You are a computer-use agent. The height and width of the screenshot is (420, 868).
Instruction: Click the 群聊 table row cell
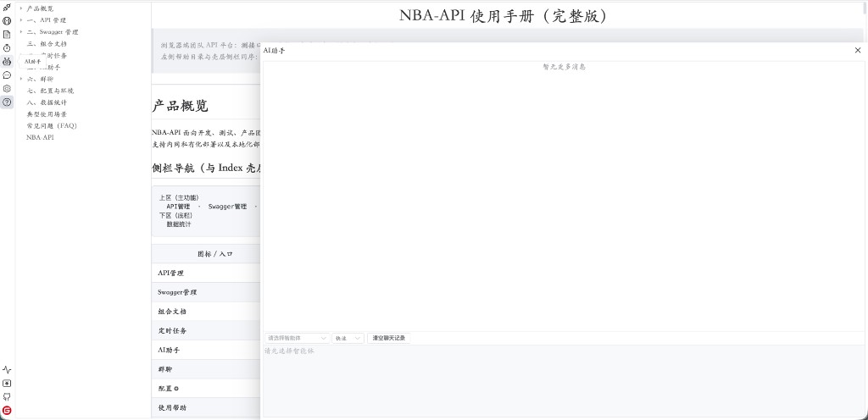pyautogui.click(x=165, y=369)
